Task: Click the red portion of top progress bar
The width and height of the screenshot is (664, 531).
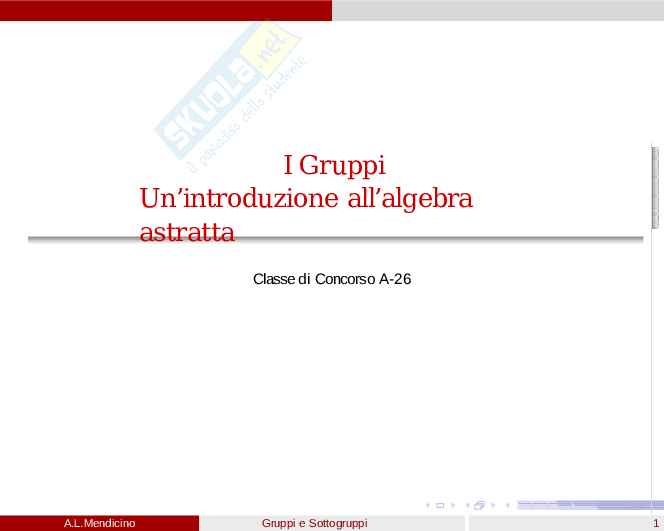Action: point(165,10)
